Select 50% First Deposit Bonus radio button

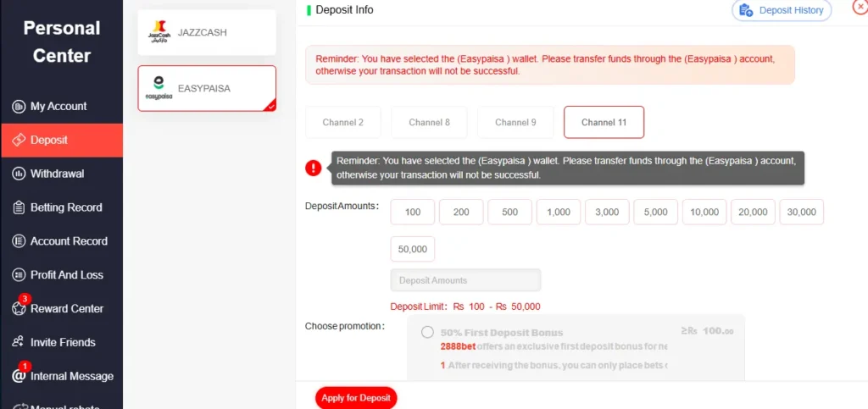[427, 332]
